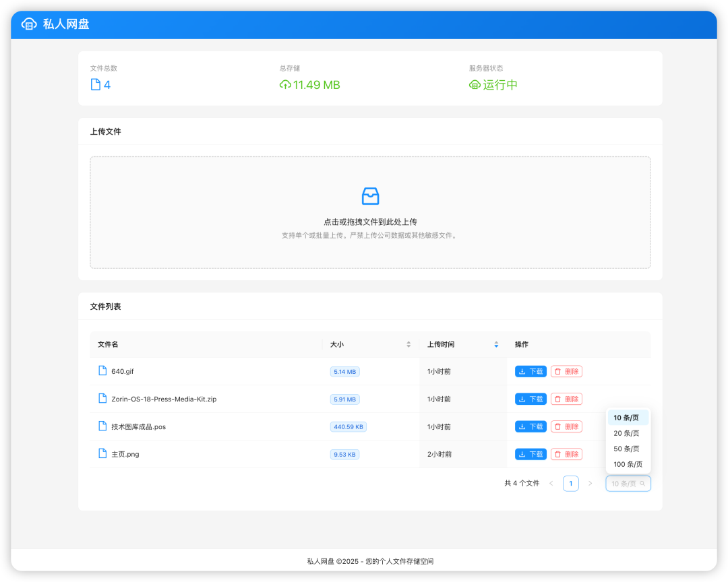Viewport: 728px width, 582px height.
Task: Click the previous page arrow
Action: pyautogui.click(x=551, y=484)
